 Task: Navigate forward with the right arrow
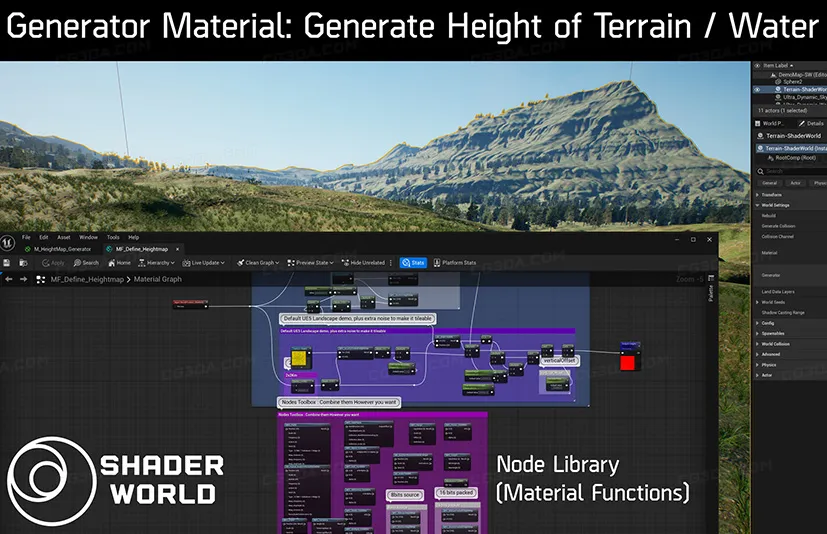point(23,279)
